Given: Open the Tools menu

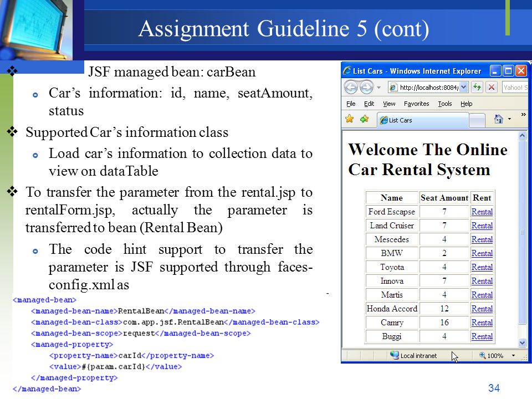Looking at the screenshot, I should click(x=445, y=104).
